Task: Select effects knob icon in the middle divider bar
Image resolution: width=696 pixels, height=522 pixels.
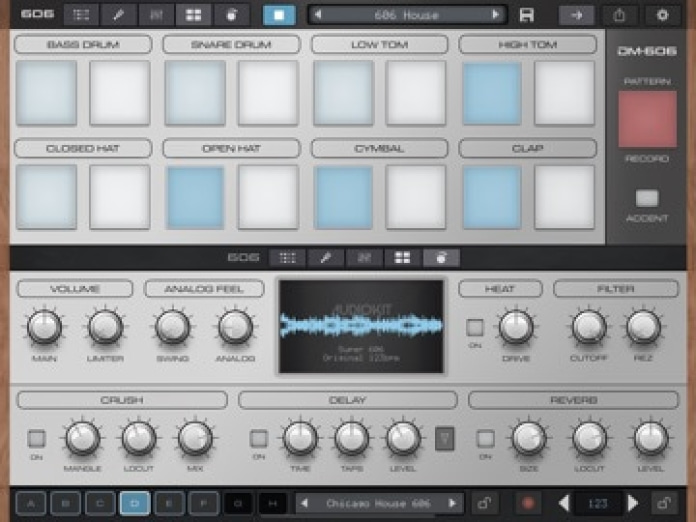Action: 441,258
